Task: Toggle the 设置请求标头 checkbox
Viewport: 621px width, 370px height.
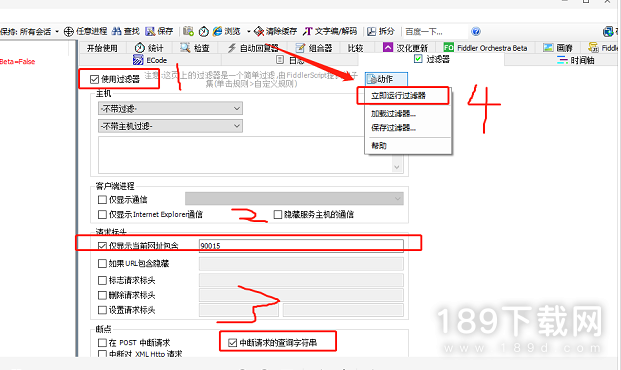Action: (102, 310)
